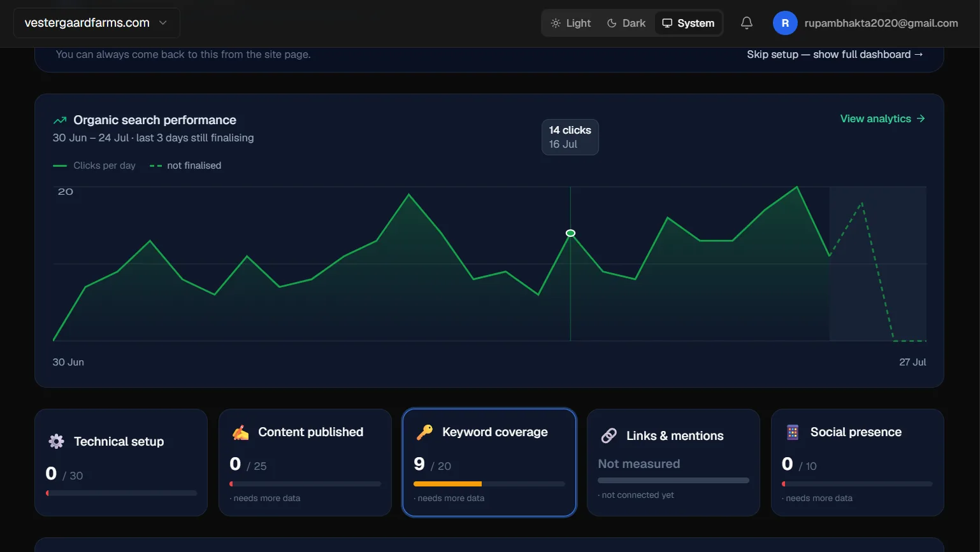Click the 27 Jul axis label
980x552 pixels.
(x=912, y=362)
